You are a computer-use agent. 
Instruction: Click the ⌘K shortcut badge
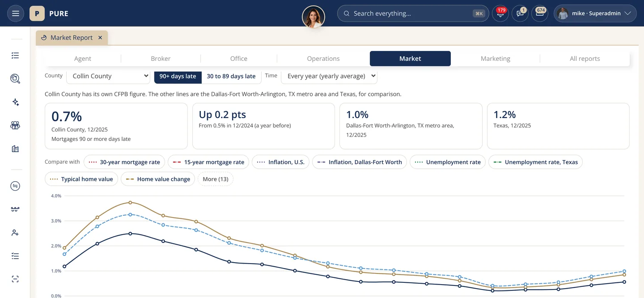point(479,13)
